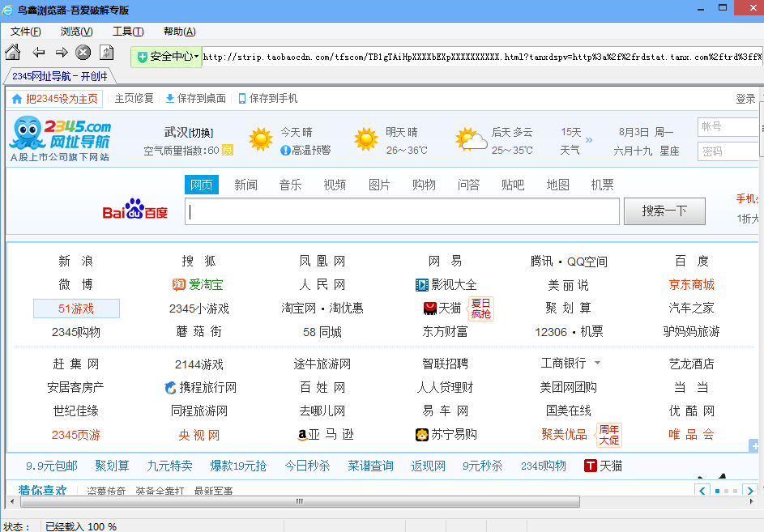Click the 帐号 input field

click(728, 126)
